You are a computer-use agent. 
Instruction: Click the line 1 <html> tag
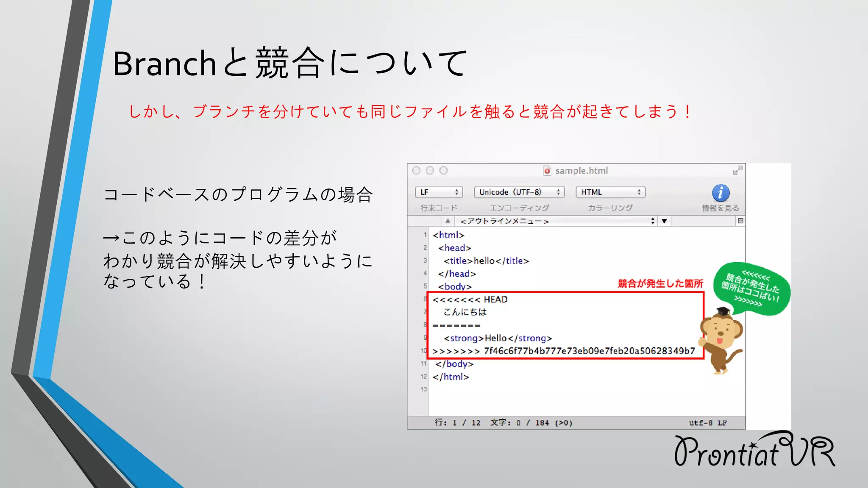click(x=448, y=235)
